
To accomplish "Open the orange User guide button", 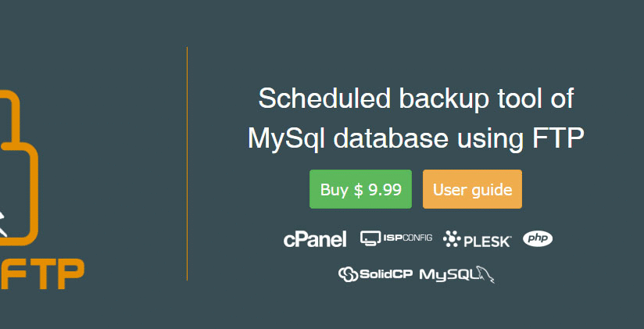I will click(x=472, y=189).
